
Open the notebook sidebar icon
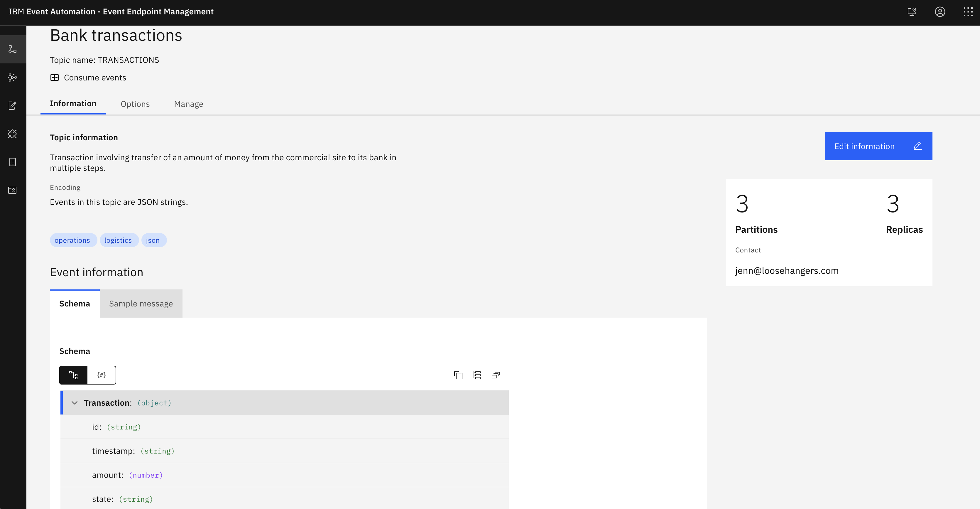point(13,162)
